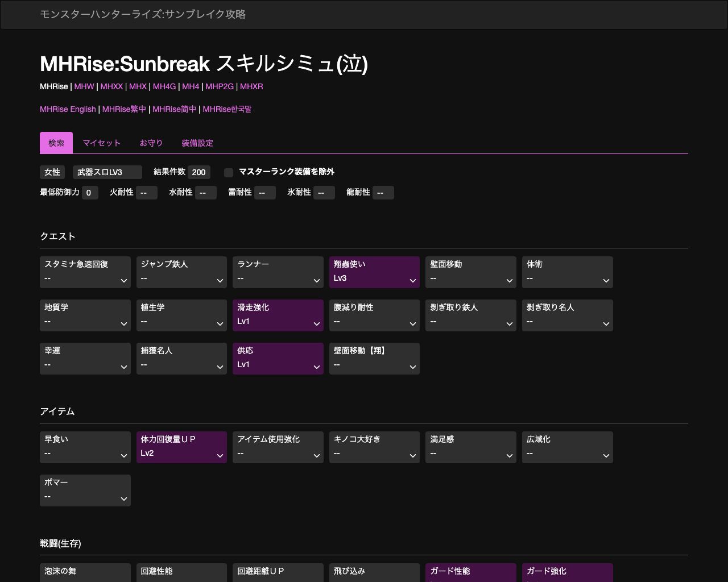Open the MHXR simulator link
This screenshot has height=582, width=728.
pyautogui.click(x=251, y=86)
